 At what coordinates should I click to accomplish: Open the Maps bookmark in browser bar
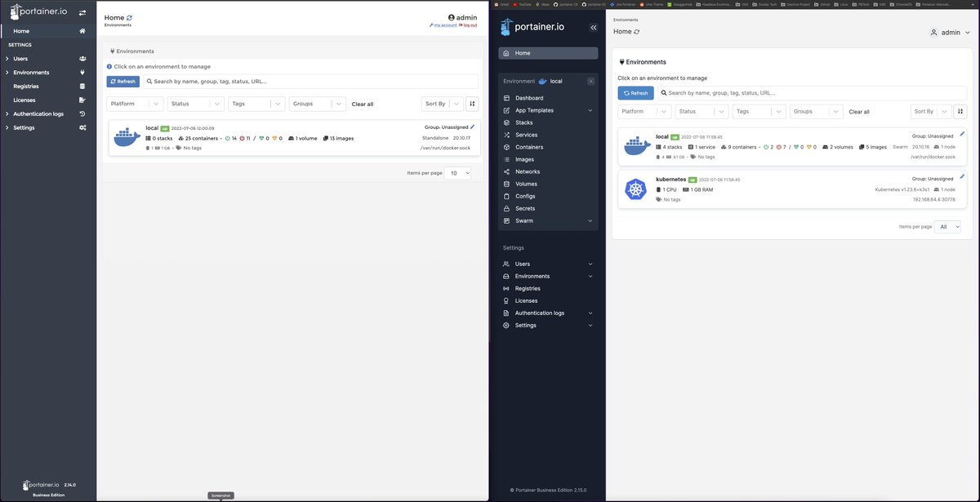[544, 4]
